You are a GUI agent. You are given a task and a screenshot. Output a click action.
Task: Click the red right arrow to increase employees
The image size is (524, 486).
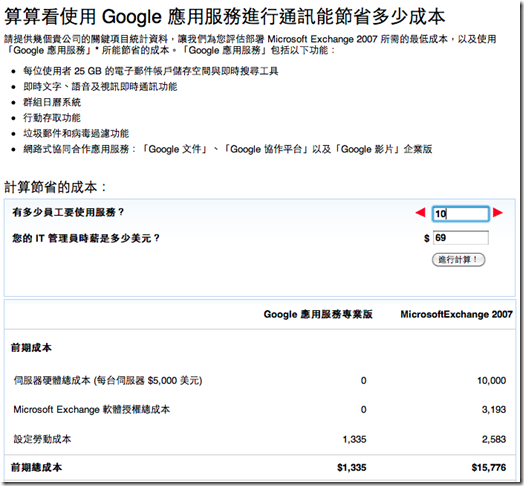point(498,212)
